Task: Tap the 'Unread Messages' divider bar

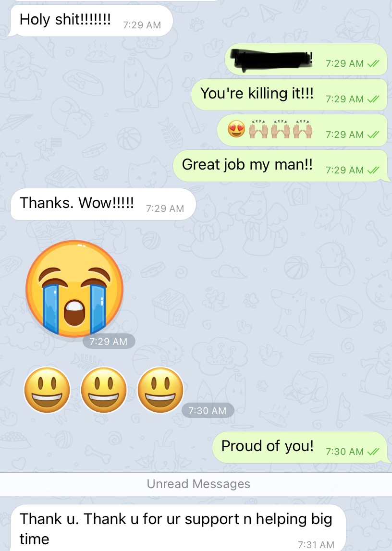Action: pos(196,484)
